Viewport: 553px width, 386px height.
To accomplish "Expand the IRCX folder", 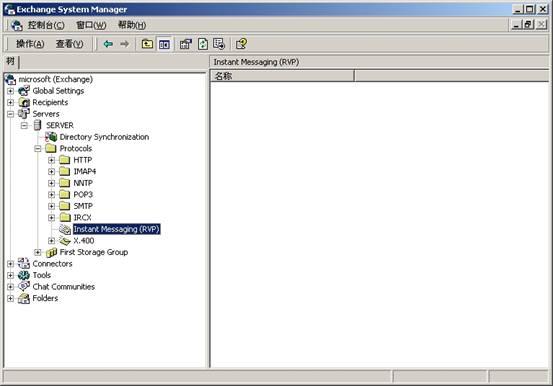I will [51, 218].
